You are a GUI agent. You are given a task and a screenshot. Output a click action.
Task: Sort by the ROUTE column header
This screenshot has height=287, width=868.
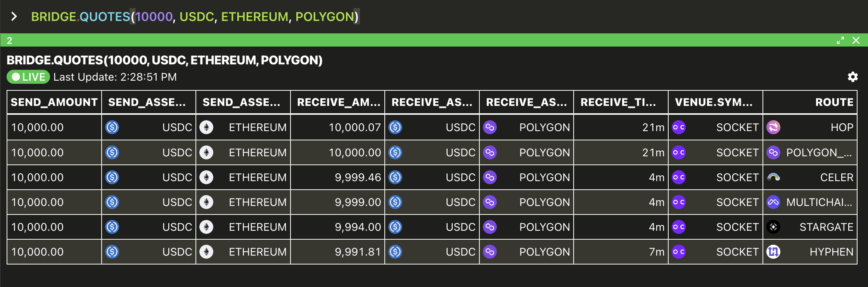(x=810, y=102)
